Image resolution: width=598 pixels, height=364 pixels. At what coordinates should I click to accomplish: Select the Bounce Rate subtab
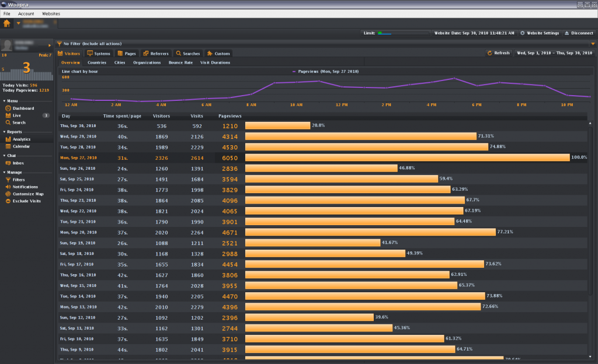click(180, 62)
